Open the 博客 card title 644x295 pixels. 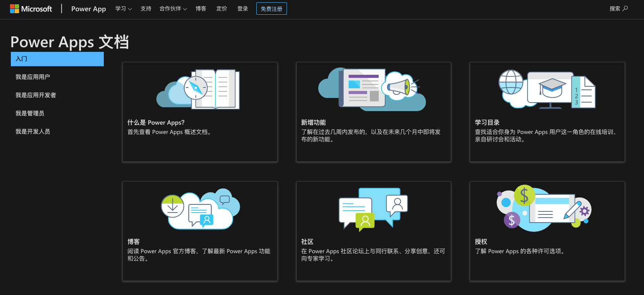[134, 242]
